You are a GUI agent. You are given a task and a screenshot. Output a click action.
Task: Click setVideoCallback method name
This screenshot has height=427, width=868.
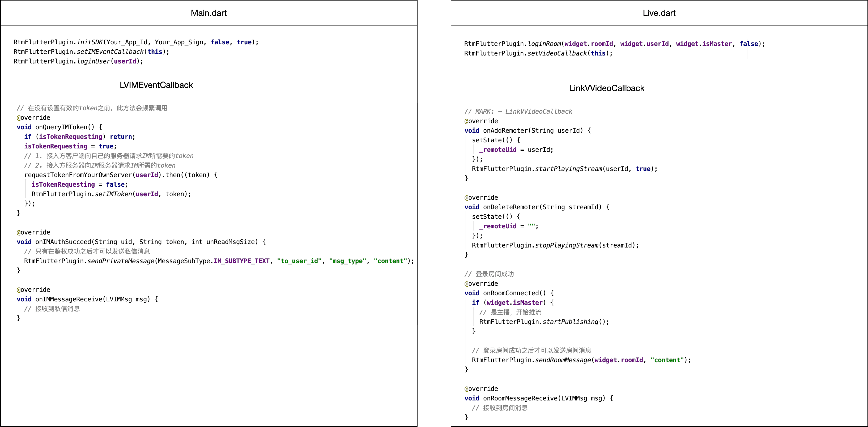pos(557,53)
